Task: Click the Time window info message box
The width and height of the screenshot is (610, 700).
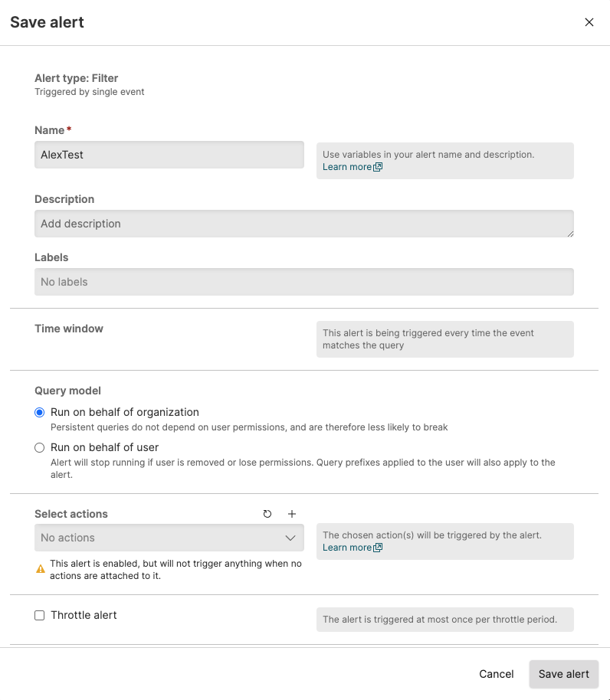Action: [444, 339]
